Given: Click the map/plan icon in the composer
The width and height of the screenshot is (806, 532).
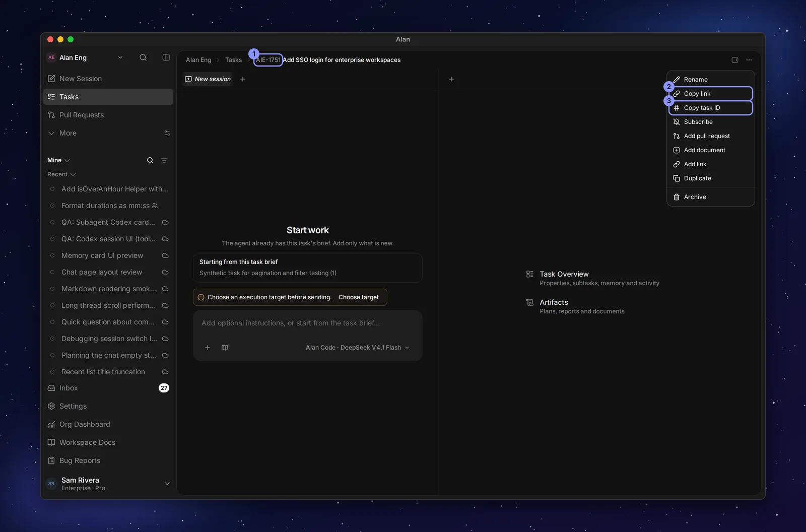Looking at the screenshot, I should [x=225, y=348].
